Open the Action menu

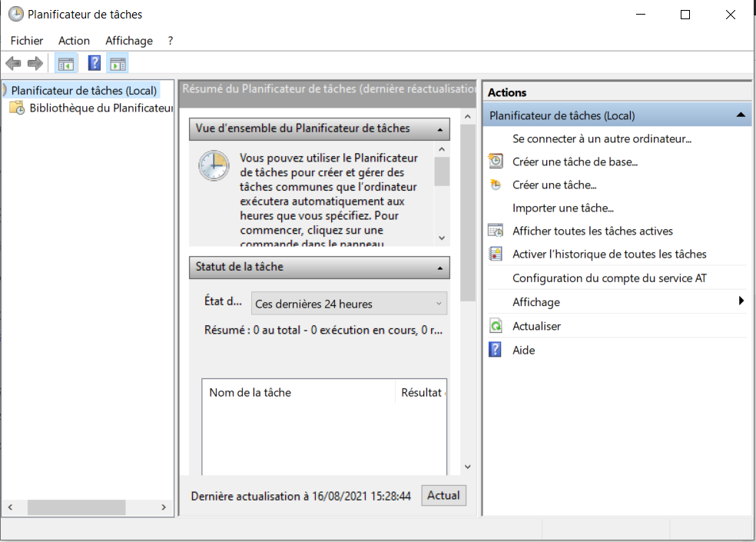pyautogui.click(x=73, y=40)
